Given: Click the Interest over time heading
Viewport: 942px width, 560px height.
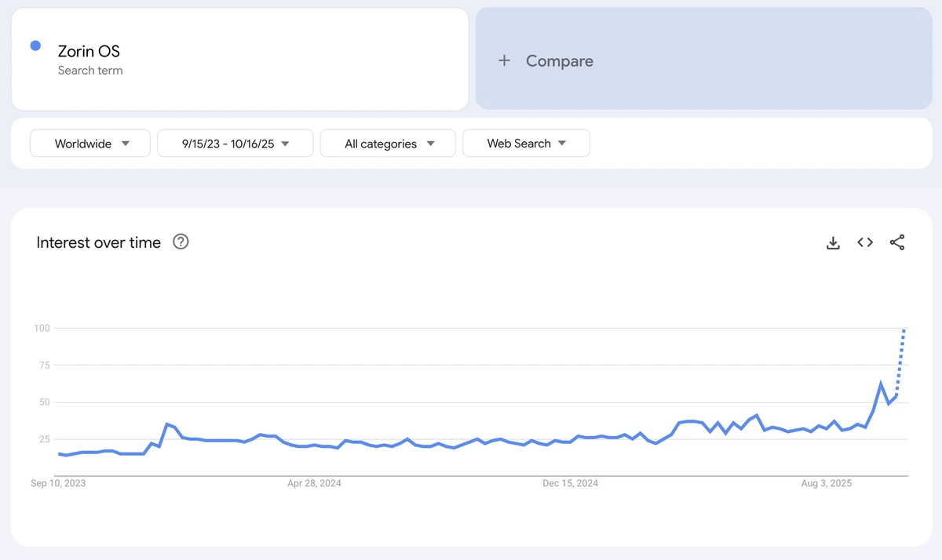Looking at the screenshot, I should click(98, 242).
